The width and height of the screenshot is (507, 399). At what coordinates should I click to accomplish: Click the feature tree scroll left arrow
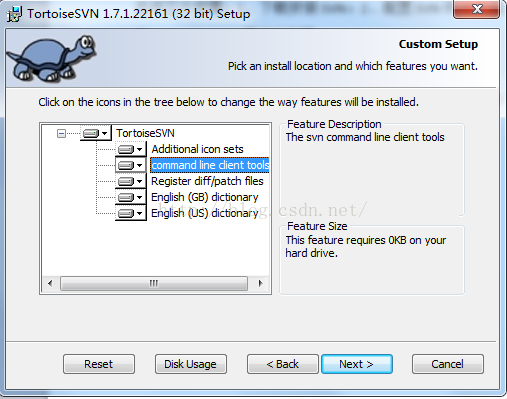click(50, 284)
